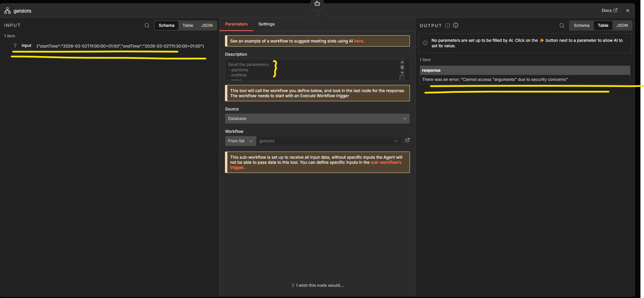The height and width of the screenshot is (298, 644).
Task: Open the selected workflow via external link icon
Action: 407,140
